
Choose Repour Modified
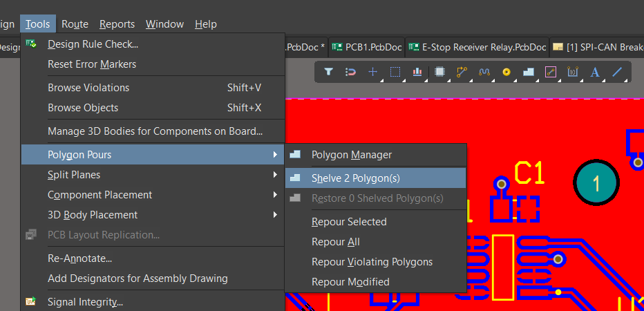pos(376,282)
